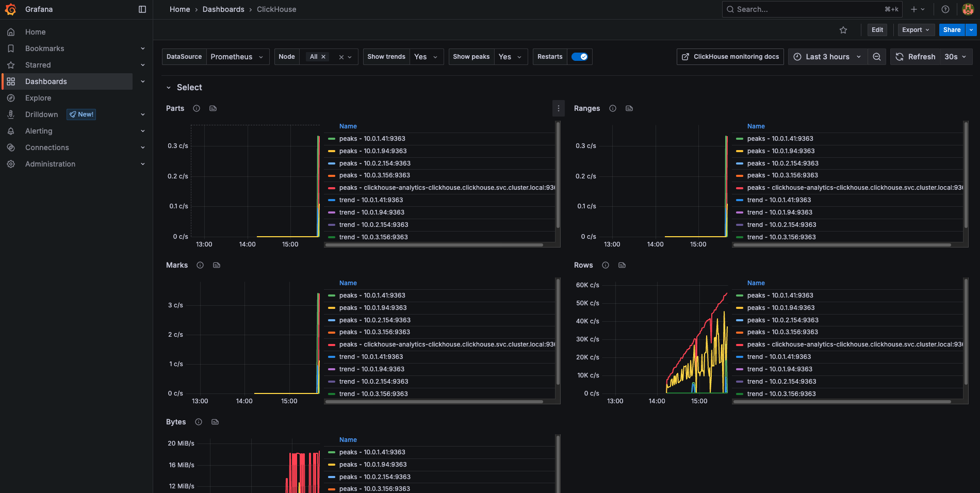
Task: Show Rows panel info icon
Action: tap(606, 265)
